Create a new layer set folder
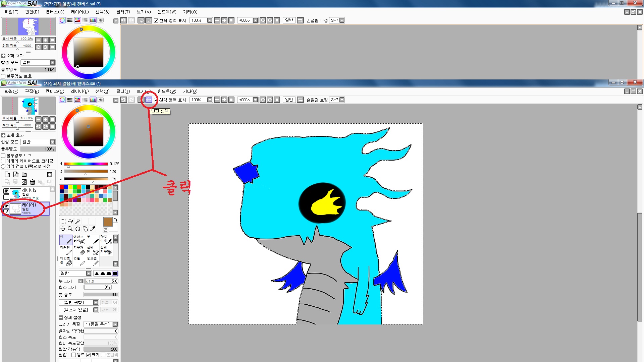644x362 pixels. 24,175
